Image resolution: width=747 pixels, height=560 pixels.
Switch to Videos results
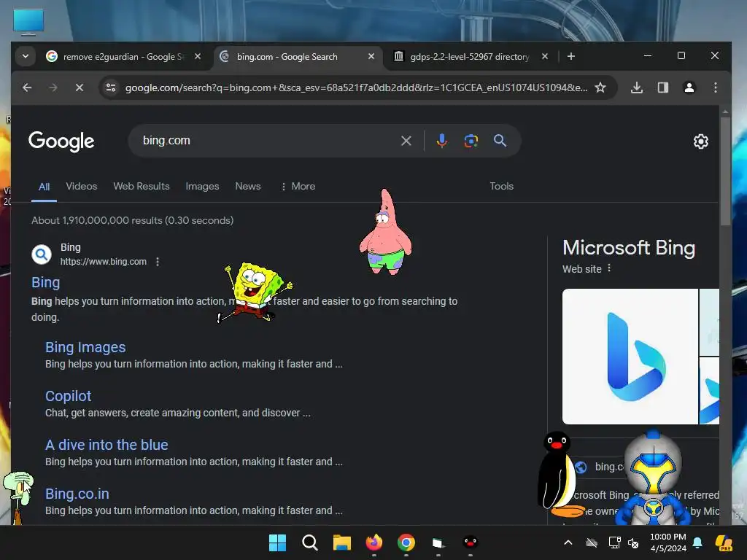pyautogui.click(x=82, y=186)
